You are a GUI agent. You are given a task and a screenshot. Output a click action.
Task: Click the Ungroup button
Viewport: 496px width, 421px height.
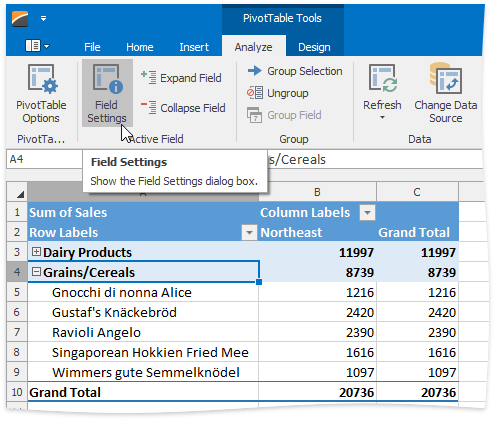pos(278,93)
